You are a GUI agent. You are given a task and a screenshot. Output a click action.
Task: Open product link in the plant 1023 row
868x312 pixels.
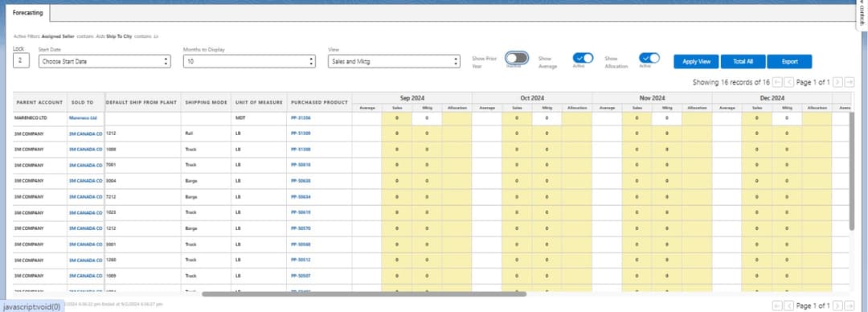[301, 212]
